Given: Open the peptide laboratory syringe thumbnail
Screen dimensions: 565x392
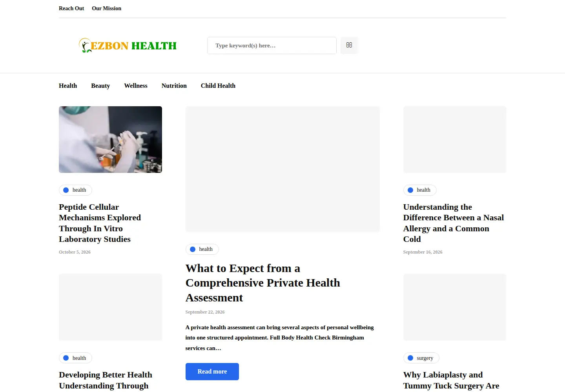Looking at the screenshot, I should pos(110,140).
